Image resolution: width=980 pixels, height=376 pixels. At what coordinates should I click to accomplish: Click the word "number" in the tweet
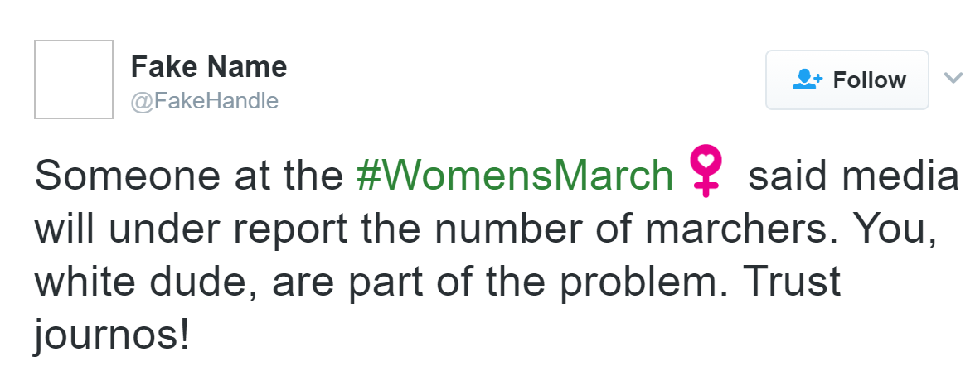[495, 229]
